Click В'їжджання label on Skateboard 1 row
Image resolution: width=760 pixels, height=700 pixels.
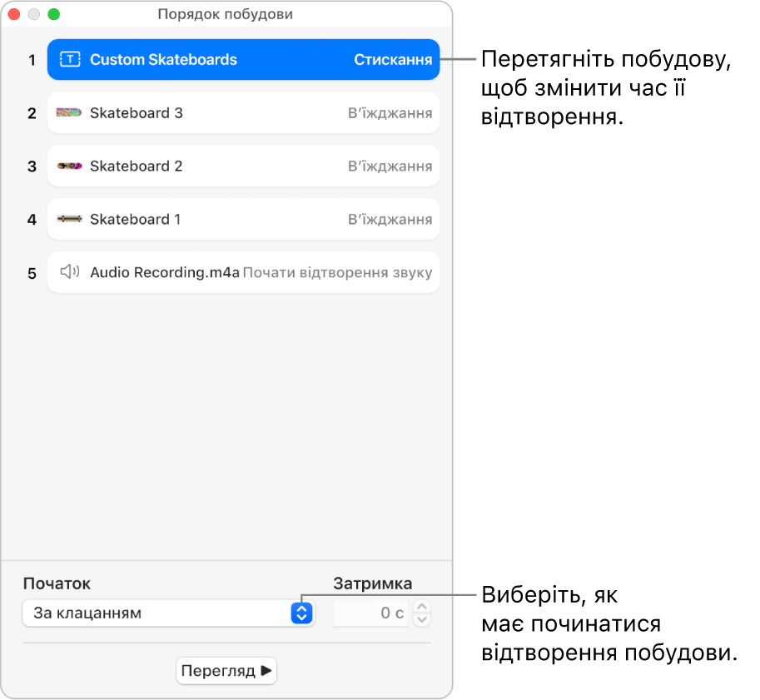[390, 220]
